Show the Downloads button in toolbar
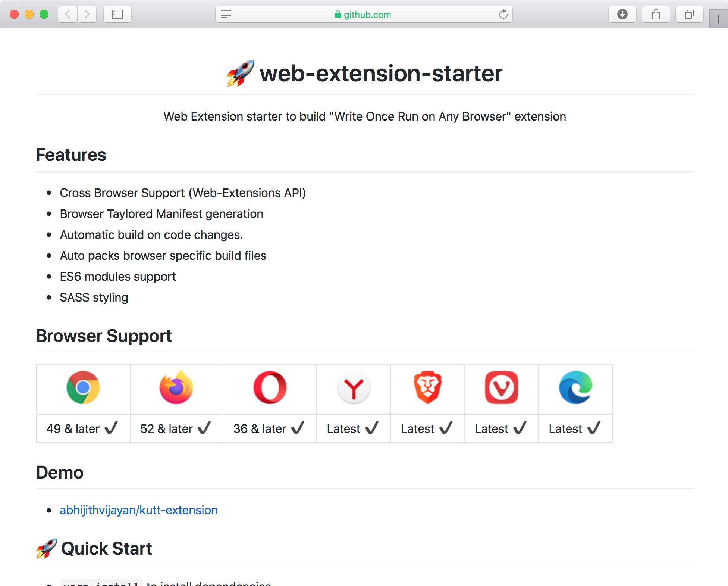Screen dimensions: 728x586 click(622, 14)
